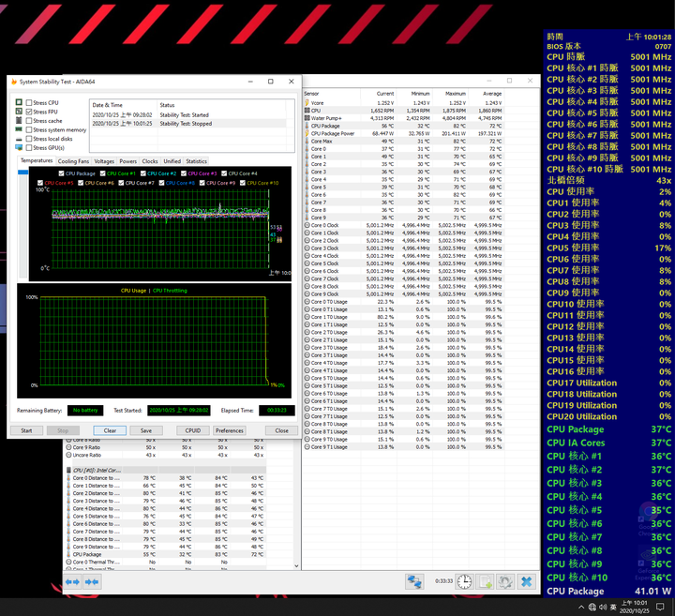Image resolution: width=675 pixels, height=616 pixels.
Task: Switch to the Unified tab
Action: tap(172, 161)
